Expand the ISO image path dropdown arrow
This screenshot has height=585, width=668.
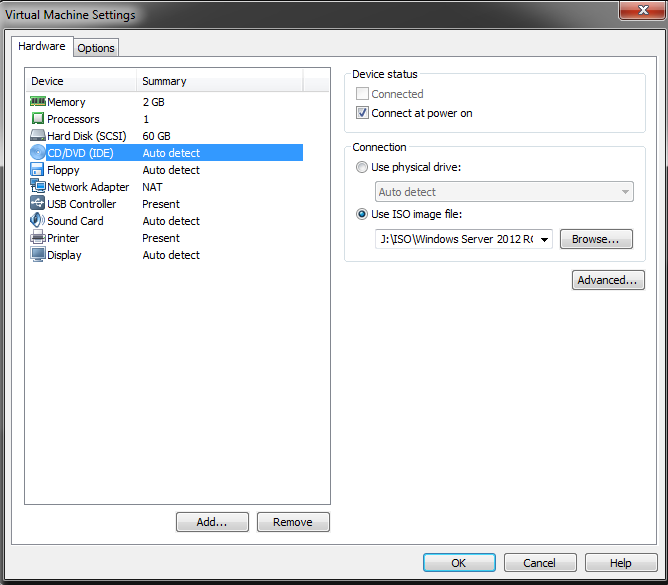(544, 239)
